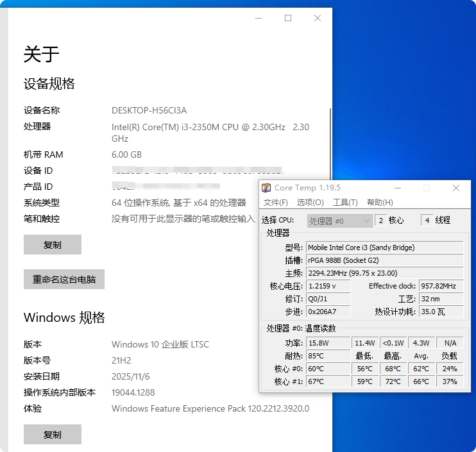Minimize the 关于 Settings window
Screen dimensions: 476x452
point(259,18)
